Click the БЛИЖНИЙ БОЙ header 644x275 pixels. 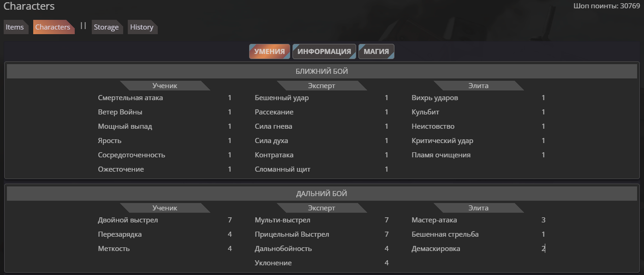pos(322,72)
